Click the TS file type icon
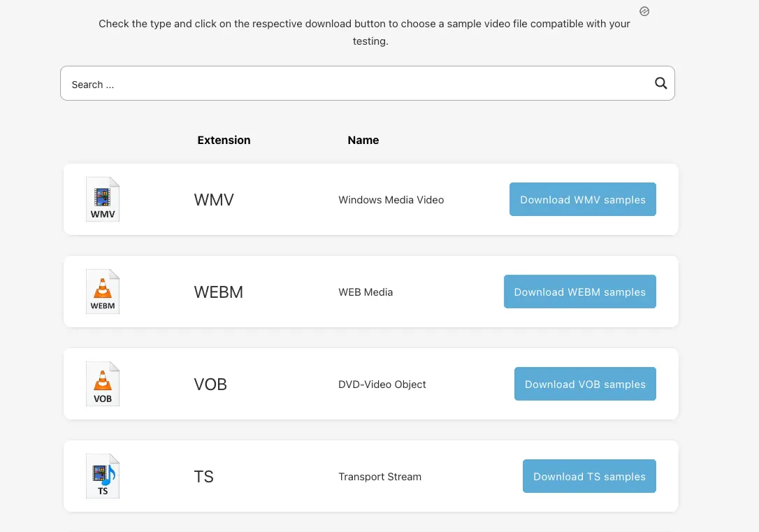 [103, 476]
